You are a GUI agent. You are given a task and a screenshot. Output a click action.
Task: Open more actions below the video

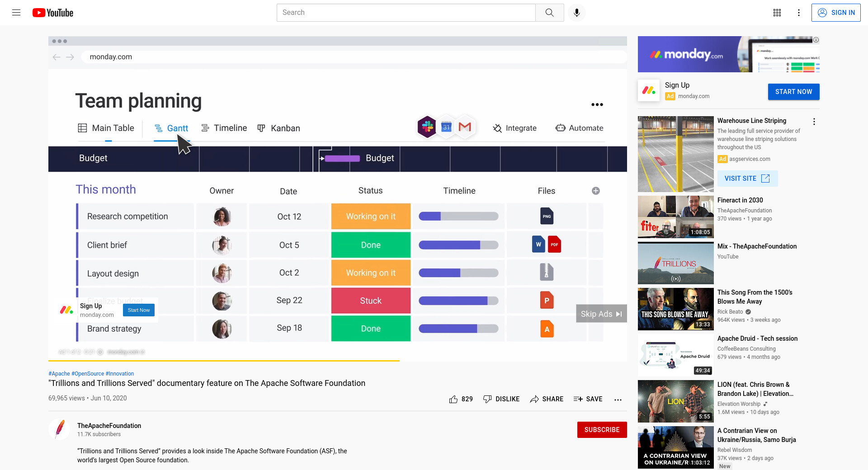[618, 399]
